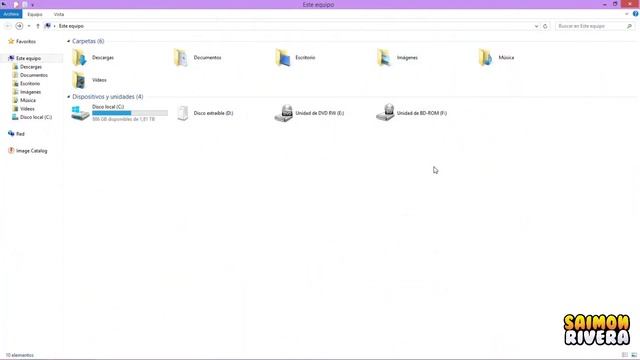This screenshot has height=360, width=640.
Task: Open the Escritorio folder icon in Carpetas
Action: pos(283,58)
